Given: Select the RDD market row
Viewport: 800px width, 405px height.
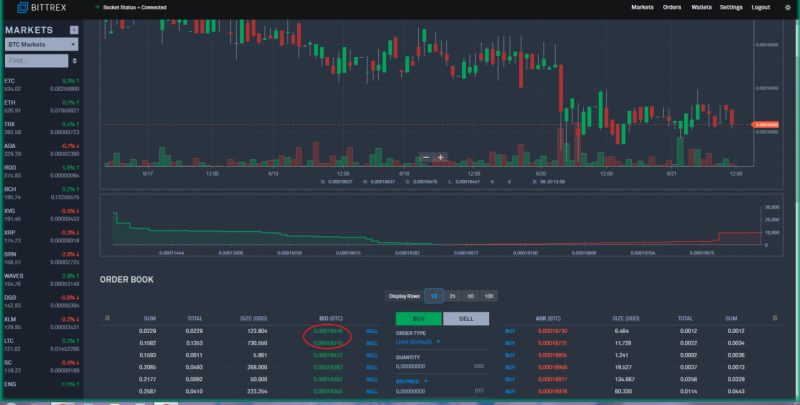Looking at the screenshot, I should [41, 171].
